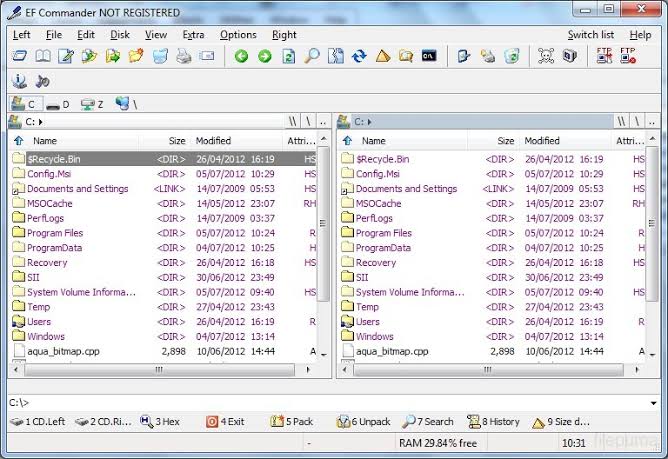Click the right panel parent directory '..' button
Image resolution: width=668 pixels, height=459 pixels.
click(x=652, y=122)
